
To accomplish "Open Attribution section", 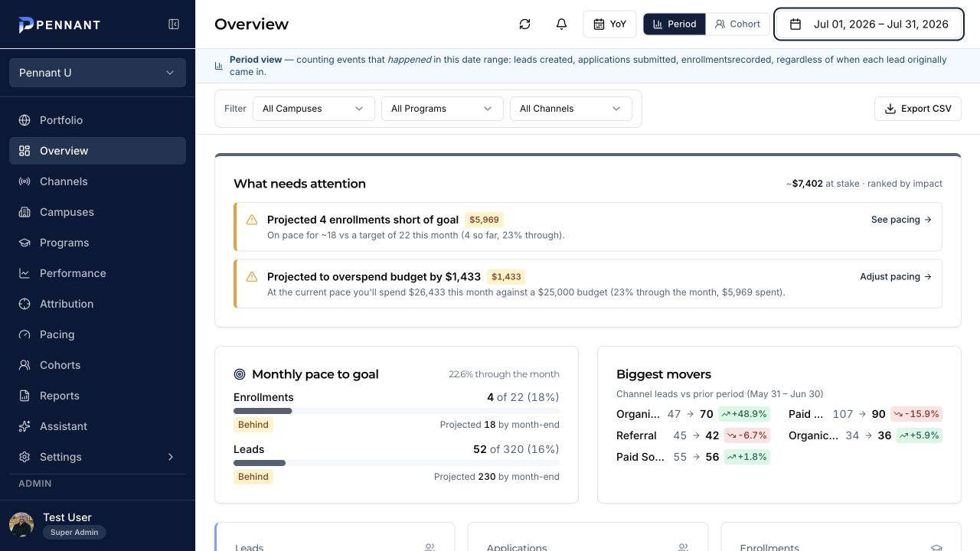I will coord(97,304).
